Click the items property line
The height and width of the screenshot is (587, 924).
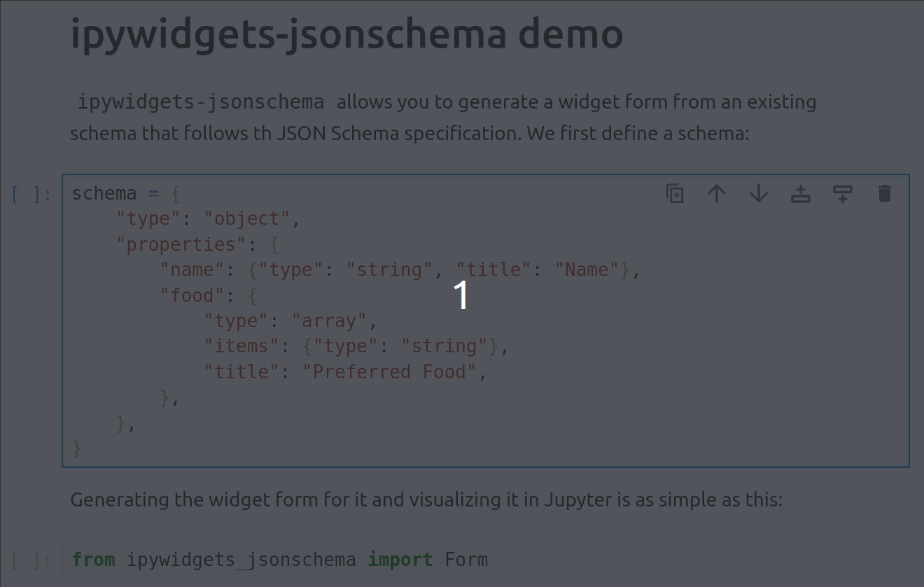[353, 345]
